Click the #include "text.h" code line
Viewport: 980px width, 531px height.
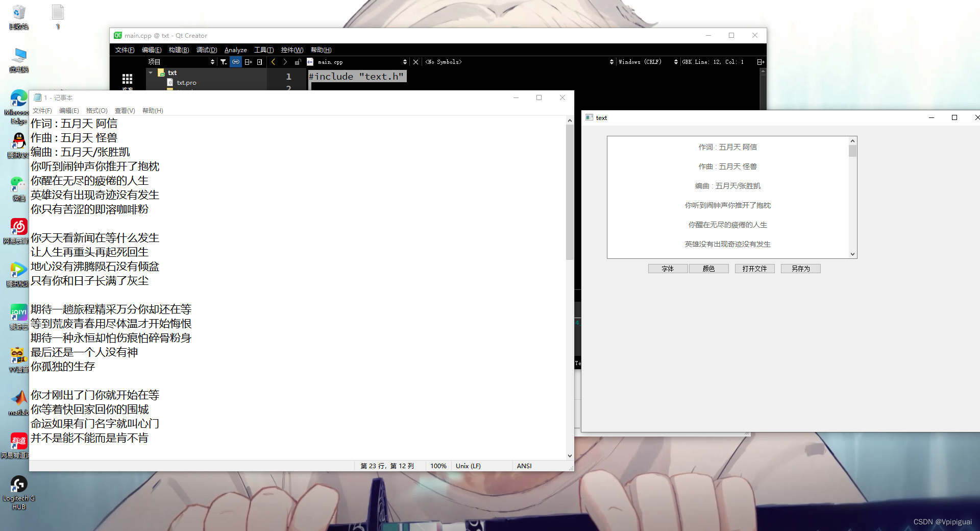pyautogui.click(x=357, y=76)
